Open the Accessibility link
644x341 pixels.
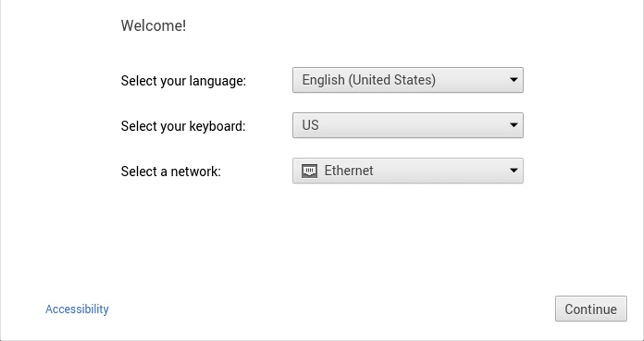(x=77, y=309)
